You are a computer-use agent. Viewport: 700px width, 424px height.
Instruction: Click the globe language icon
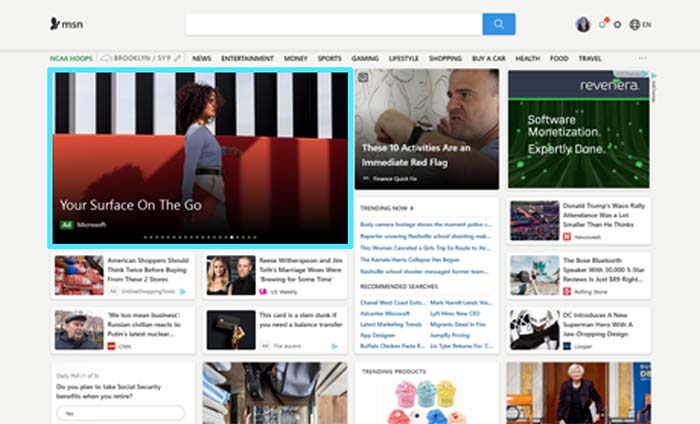635,25
